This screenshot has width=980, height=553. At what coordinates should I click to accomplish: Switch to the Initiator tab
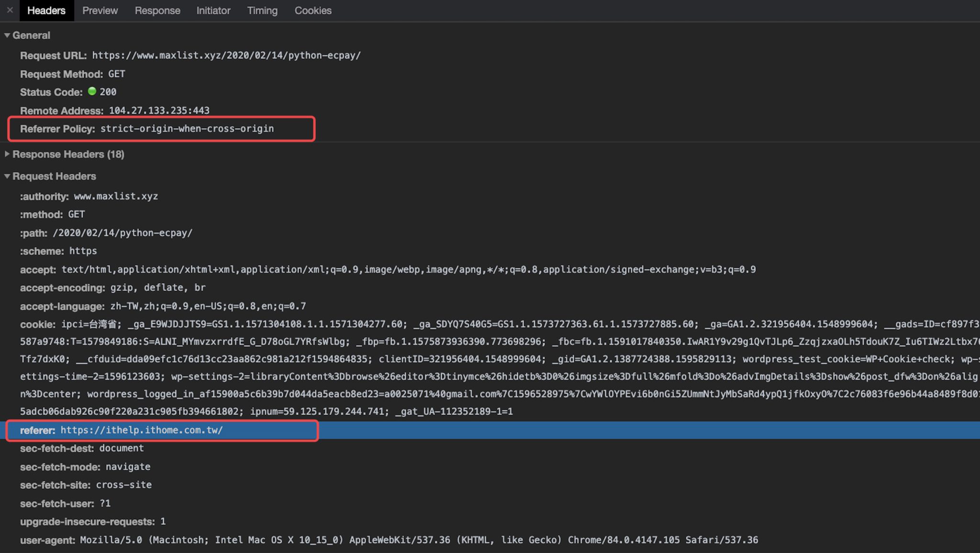[213, 11]
